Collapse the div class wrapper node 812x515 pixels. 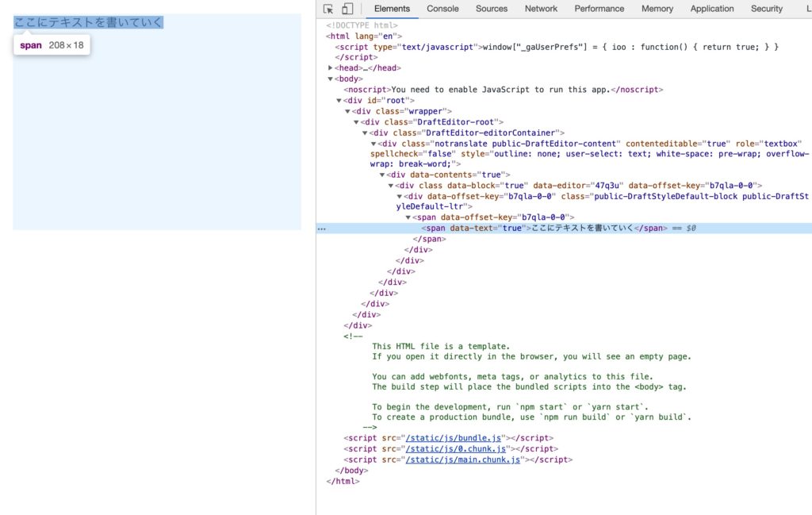click(347, 111)
